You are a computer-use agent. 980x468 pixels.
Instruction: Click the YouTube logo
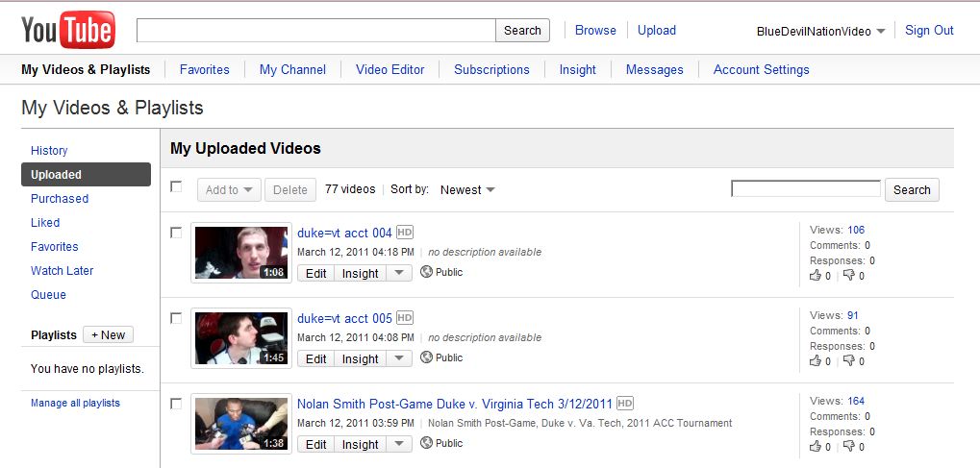click(68, 30)
